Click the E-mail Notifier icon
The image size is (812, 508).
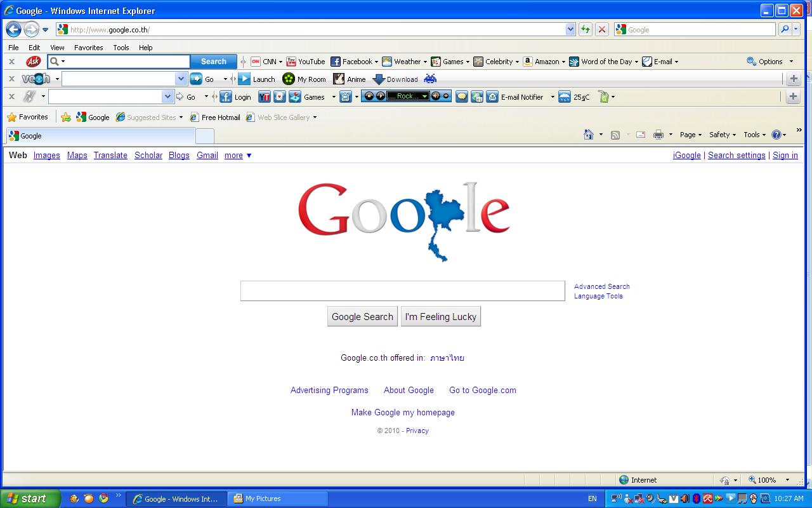click(492, 97)
